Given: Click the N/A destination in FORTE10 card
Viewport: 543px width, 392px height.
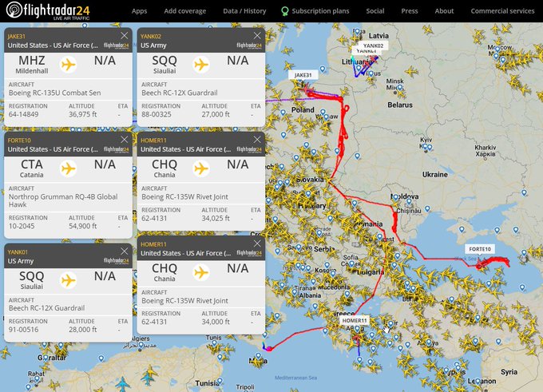Looking at the screenshot, I should click(x=105, y=164).
